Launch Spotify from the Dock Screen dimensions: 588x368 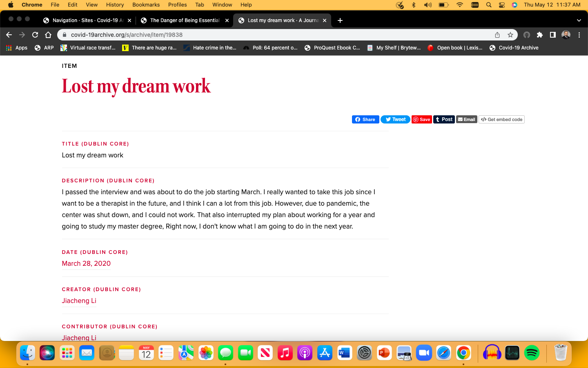coord(532,352)
